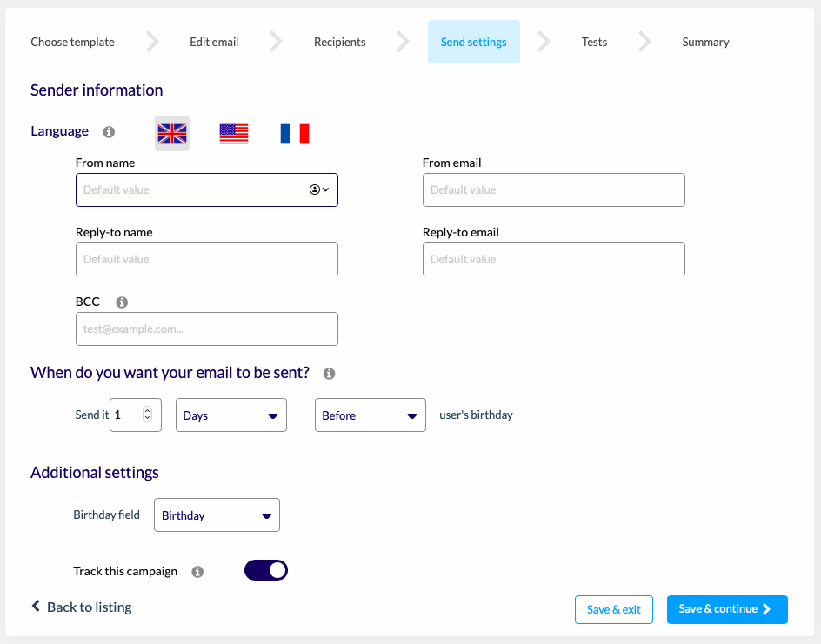This screenshot has width=821, height=644.
Task: Choose the French flag language
Action: tap(295, 133)
